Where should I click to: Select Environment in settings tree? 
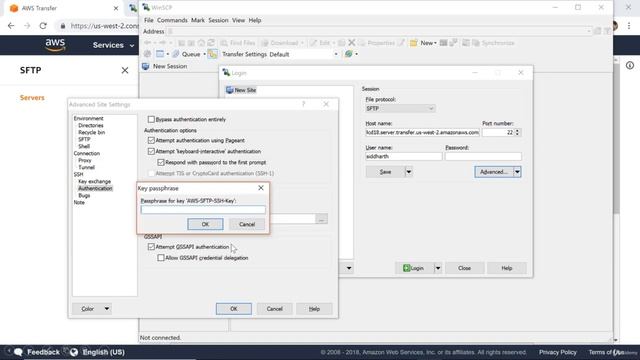point(89,118)
